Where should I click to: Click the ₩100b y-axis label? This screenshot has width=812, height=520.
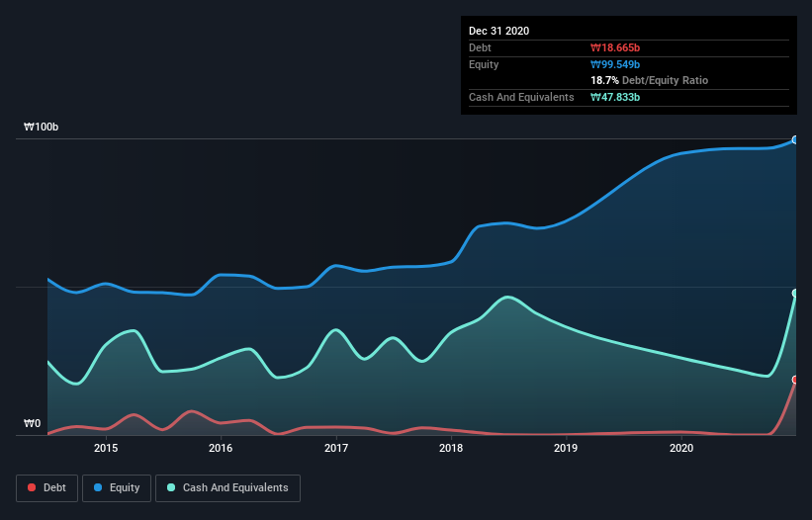click(41, 128)
